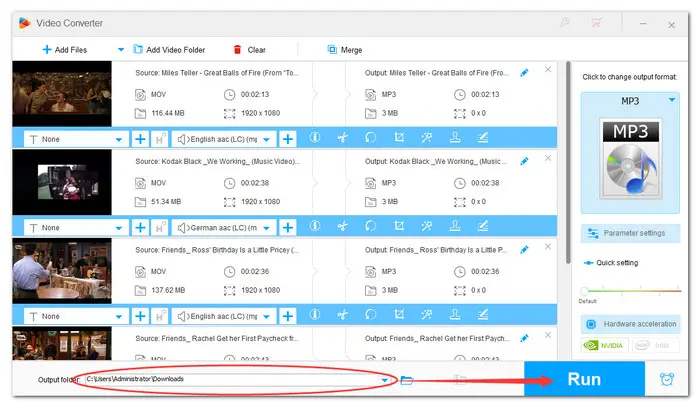Open the alarm clock scheduler icon
The height and width of the screenshot is (407, 700).
(x=667, y=380)
